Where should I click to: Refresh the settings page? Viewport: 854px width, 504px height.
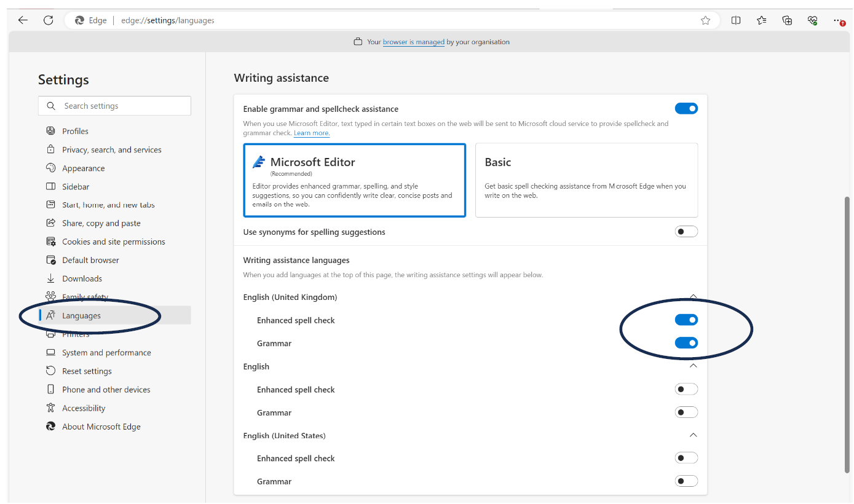tap(49, 20)
